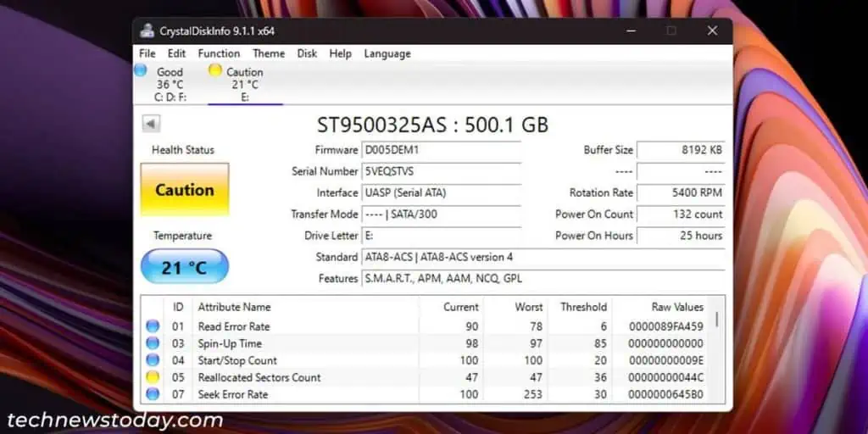The image size is (868, 434).
Task: Select the Read Error Rate row name
Action: [234, 326]
